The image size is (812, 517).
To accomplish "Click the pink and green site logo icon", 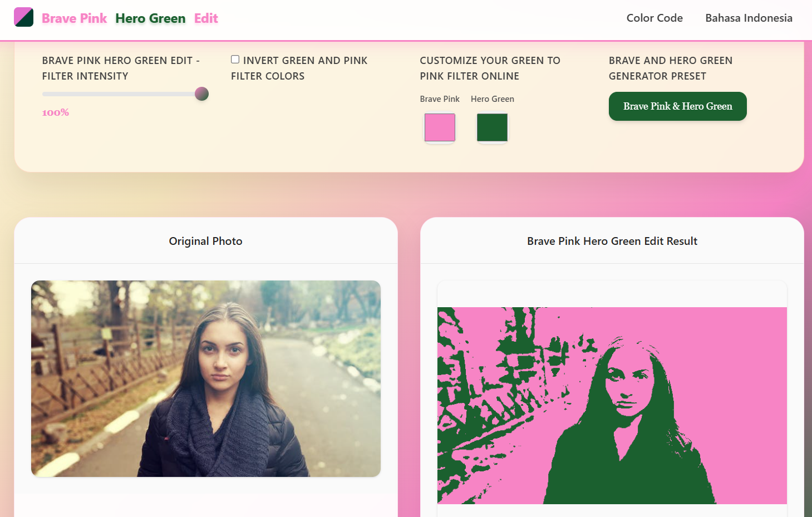I will click(23, 18).
